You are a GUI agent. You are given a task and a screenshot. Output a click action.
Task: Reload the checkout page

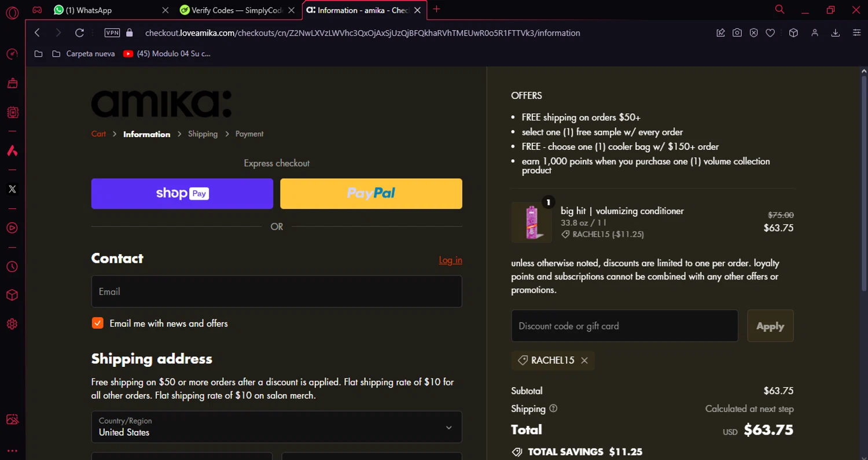point(80,33)
